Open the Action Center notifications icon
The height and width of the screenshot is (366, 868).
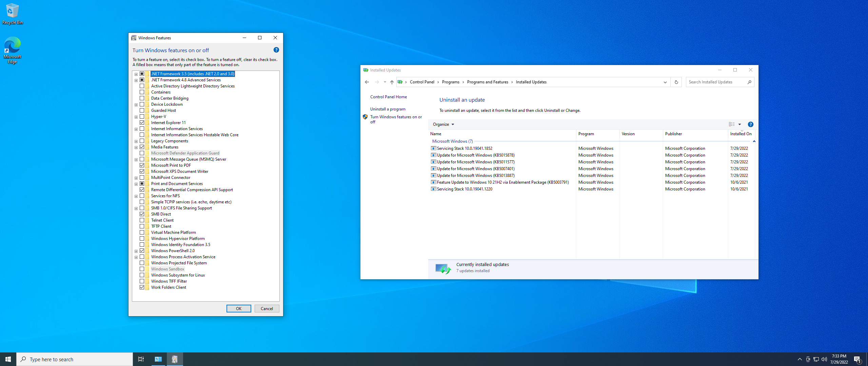point(857,359)
